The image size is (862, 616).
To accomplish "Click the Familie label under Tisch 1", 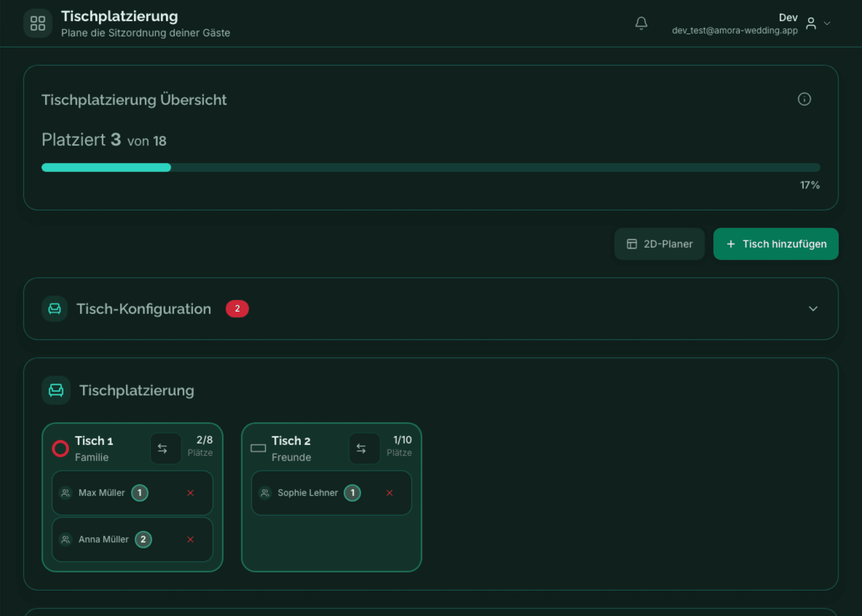I will [x=92, y=457].
